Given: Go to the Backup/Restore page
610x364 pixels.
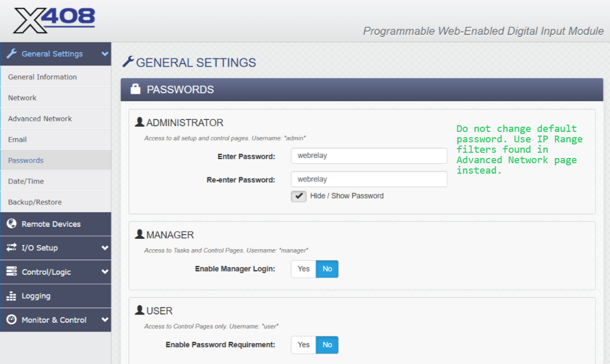Looking at the screenshot, I should [x=35, y=202].
